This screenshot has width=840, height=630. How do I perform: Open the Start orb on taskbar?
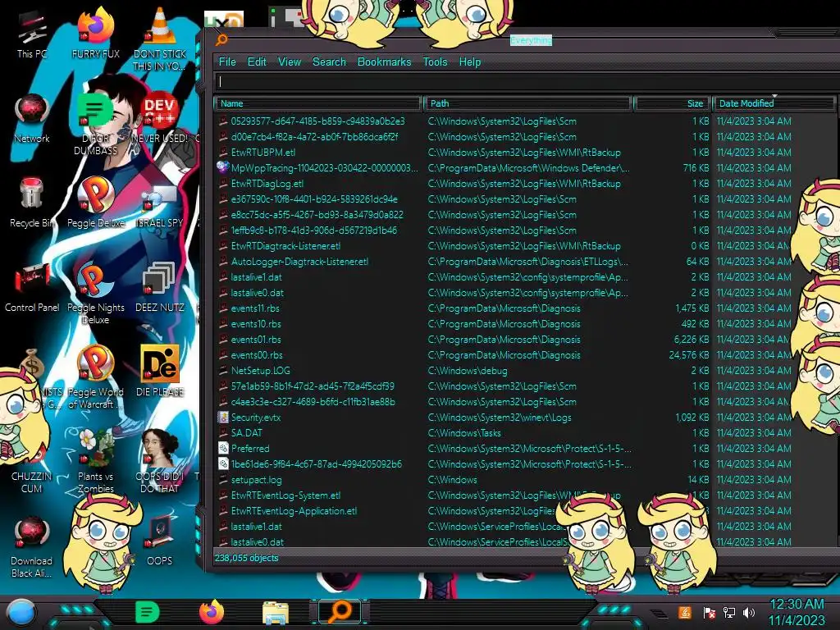21,613
